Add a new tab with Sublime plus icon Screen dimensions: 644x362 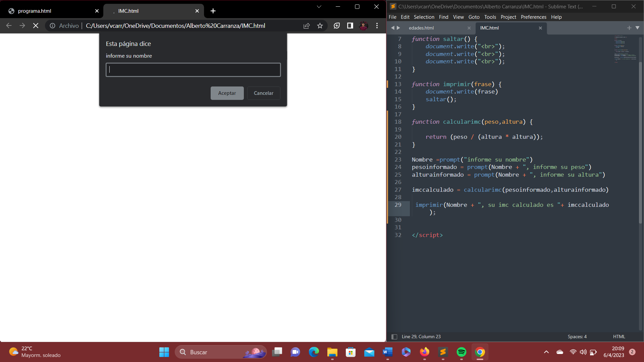coord(629,28)
